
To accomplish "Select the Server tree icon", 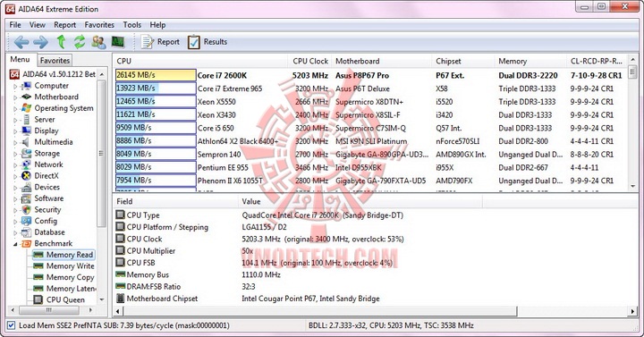I will [x=26, y=120].
